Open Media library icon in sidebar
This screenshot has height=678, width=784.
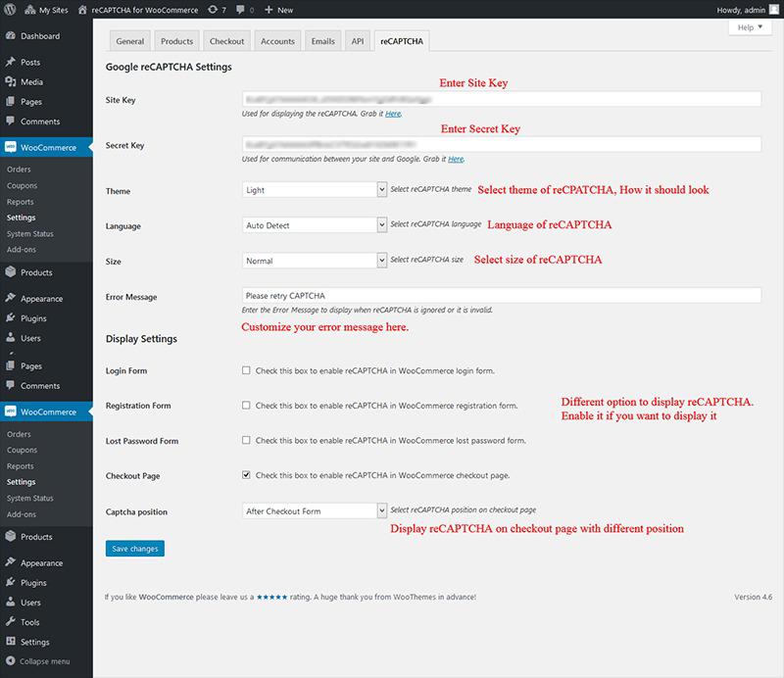10,81
